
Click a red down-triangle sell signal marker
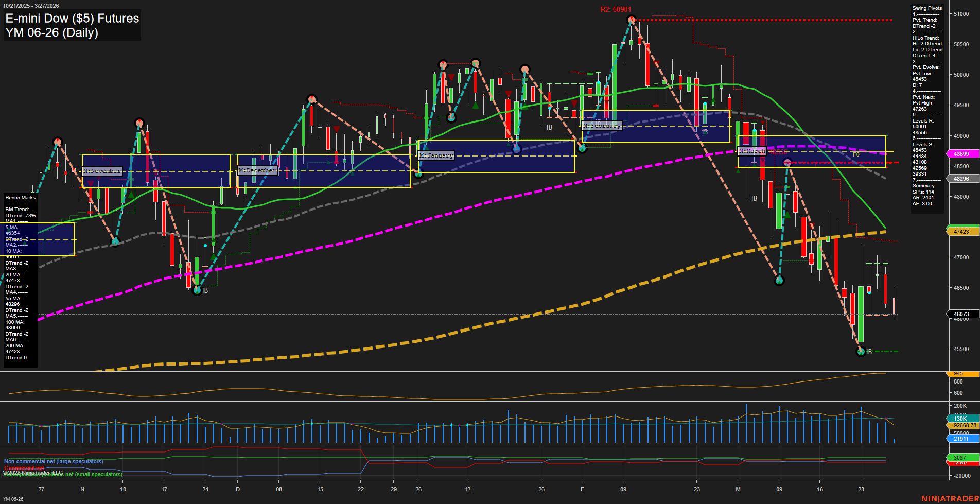click(x=507, y=93)
